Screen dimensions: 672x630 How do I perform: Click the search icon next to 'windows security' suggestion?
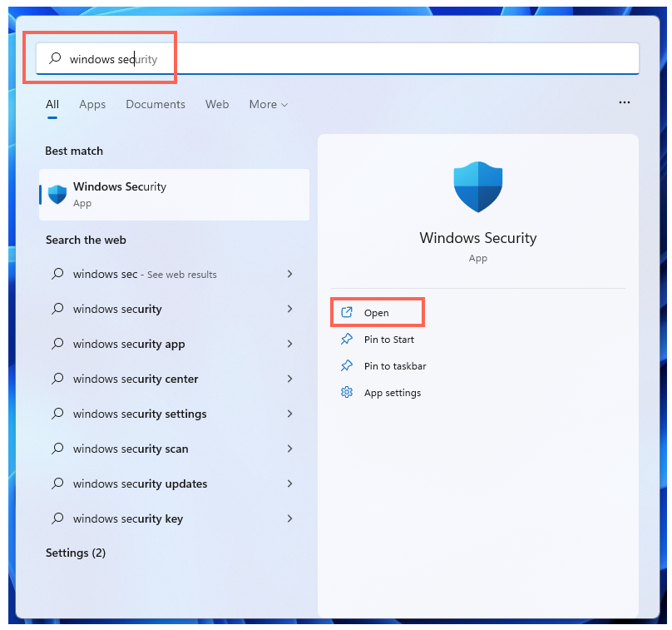coord(57,309)
